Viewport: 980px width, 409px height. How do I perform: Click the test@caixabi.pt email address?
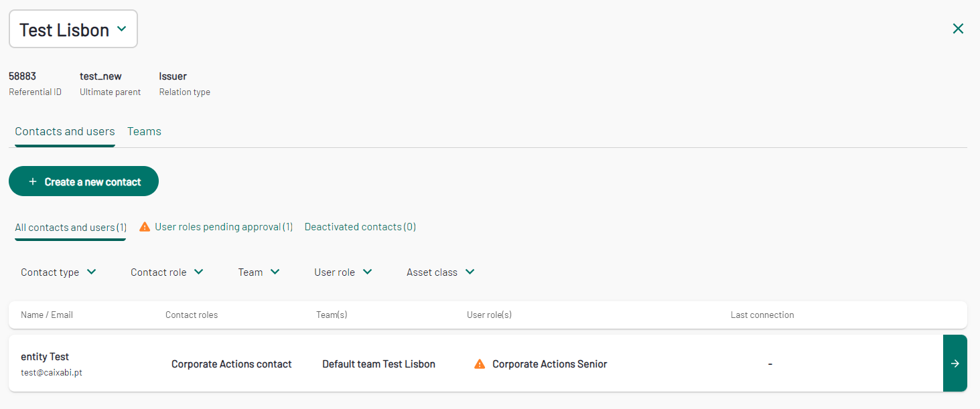coord(52,372)
